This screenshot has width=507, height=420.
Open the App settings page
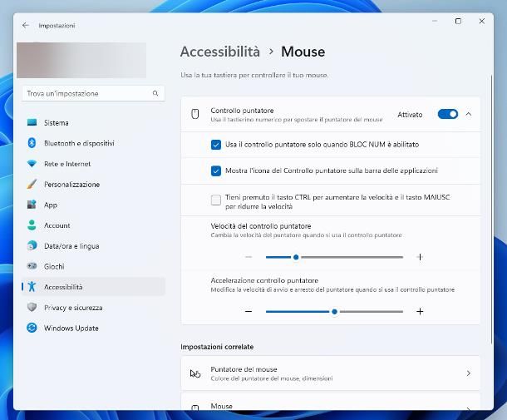pyautogui.click(x=93, y=205)
